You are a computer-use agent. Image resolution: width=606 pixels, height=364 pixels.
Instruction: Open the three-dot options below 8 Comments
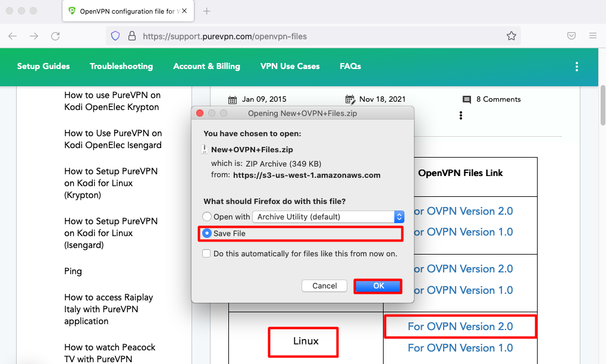(x=461, y=115)
